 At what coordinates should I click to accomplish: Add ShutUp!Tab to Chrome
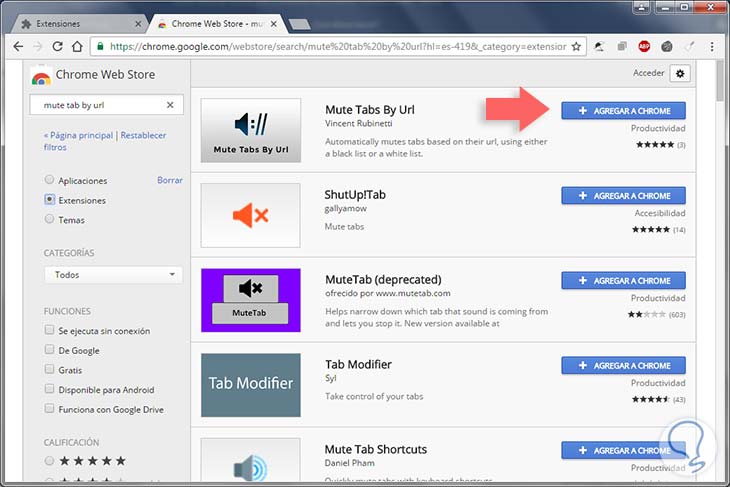623,196
